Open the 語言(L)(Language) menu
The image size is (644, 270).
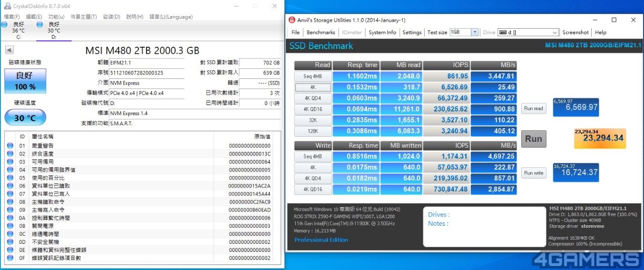[x=171, y=17]
